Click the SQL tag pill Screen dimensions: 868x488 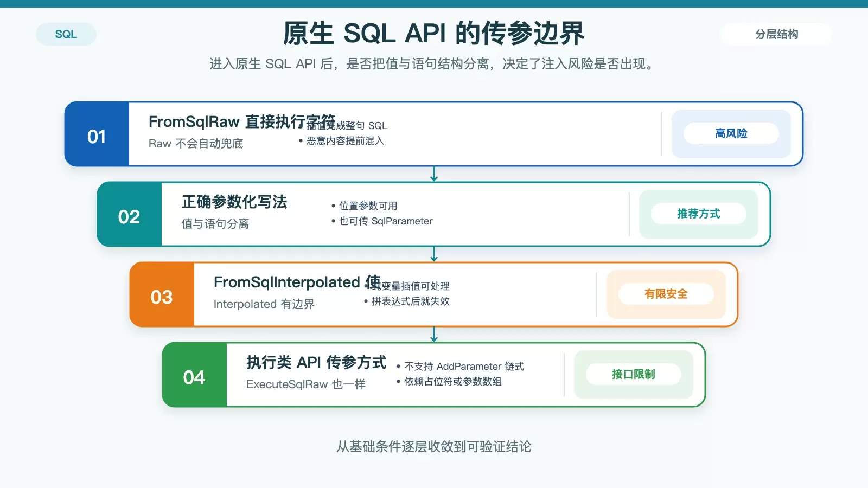[66, 34]
